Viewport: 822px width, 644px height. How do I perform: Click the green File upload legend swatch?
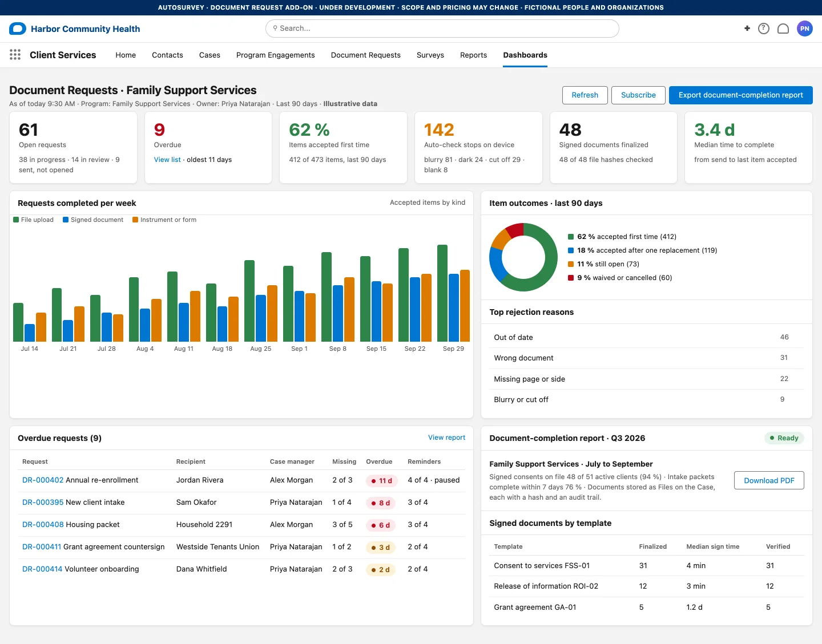tap(16, 220)
